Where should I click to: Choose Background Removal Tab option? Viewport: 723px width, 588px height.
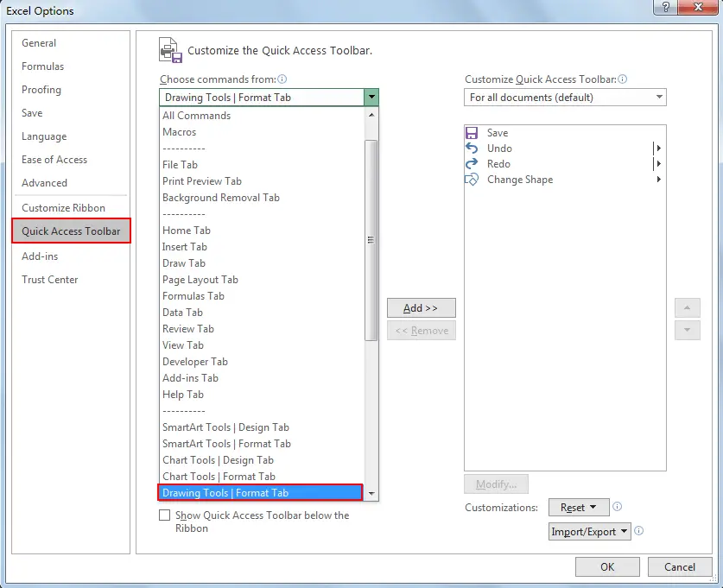(262, 198)
